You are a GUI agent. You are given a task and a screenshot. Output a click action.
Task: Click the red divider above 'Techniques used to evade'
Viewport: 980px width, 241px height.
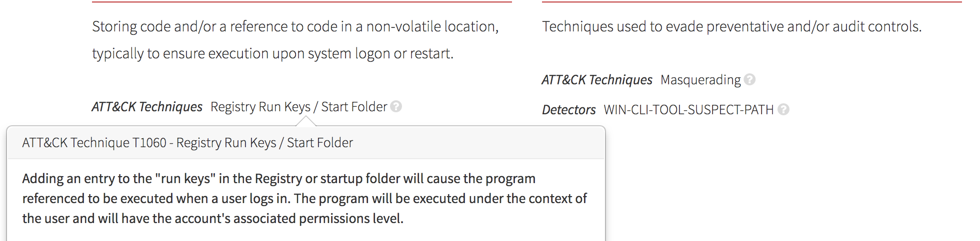tap(751, 2)
